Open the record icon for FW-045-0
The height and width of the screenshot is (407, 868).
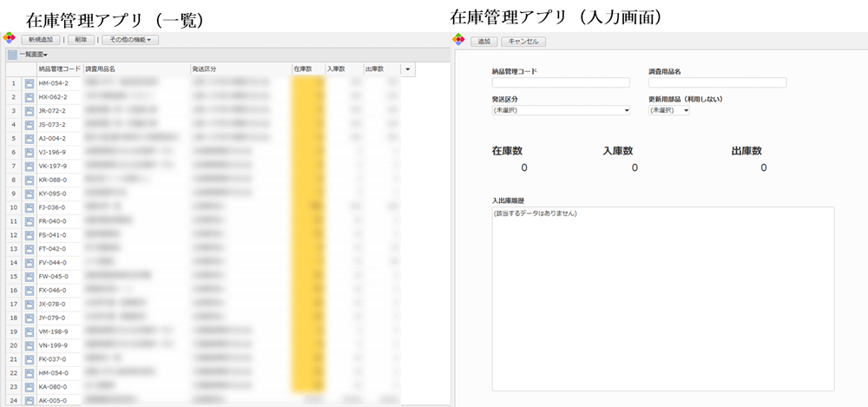tap(29, 276)
